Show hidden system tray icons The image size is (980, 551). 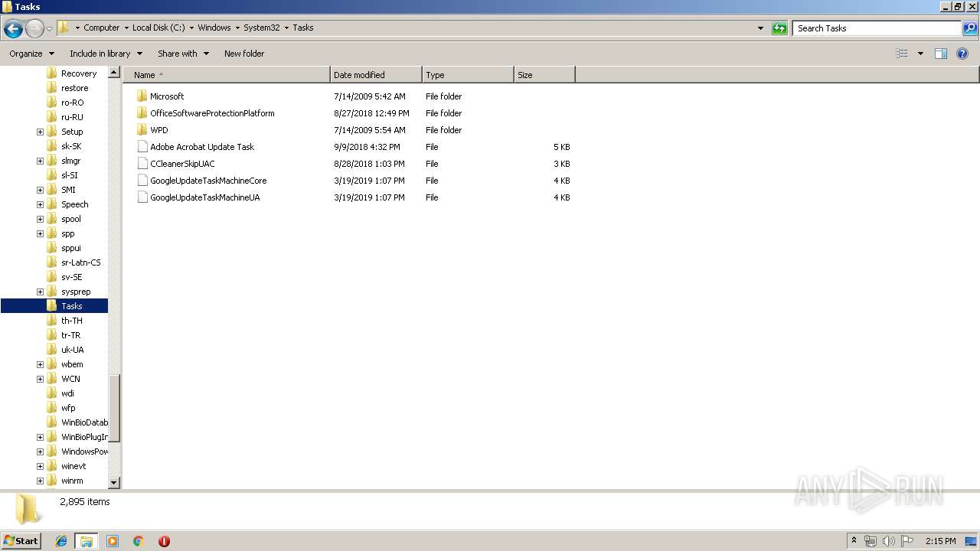(854, 541)
